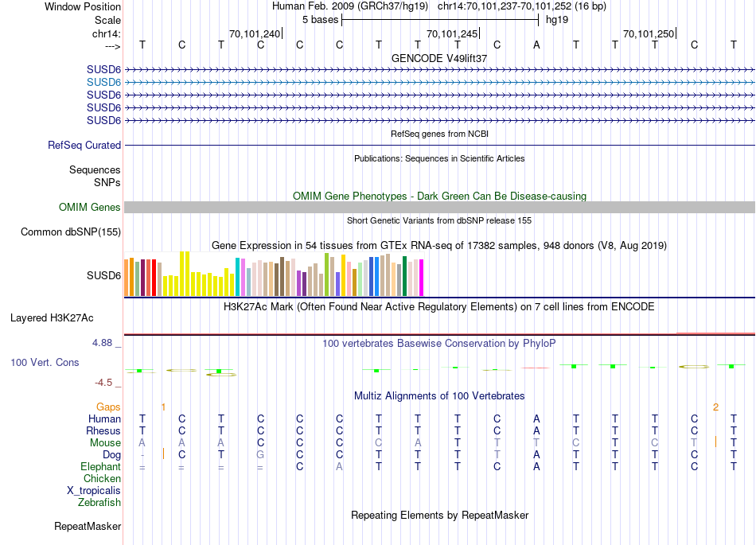This screenshot has width=756, height=545.
Task: Click the H3K27Ac Mark track title
Action: point(439,307)
